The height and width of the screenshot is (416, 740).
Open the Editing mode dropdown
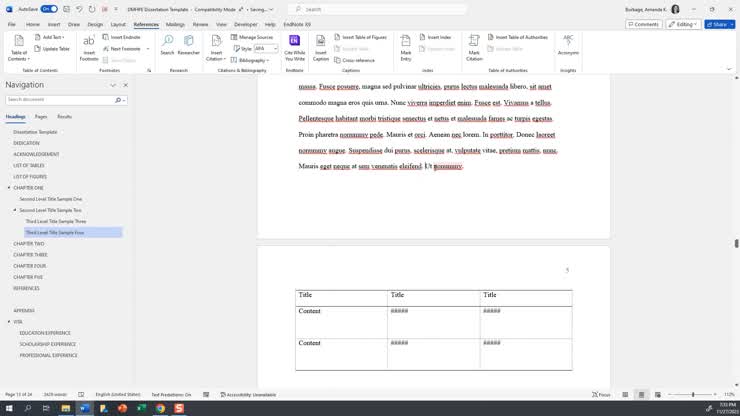click(683, 24)
